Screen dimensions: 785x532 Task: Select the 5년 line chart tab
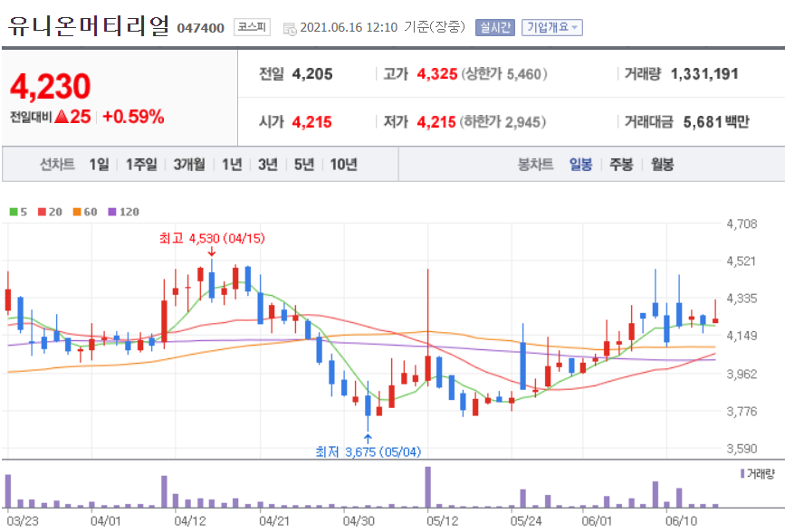tap(304, 164)
